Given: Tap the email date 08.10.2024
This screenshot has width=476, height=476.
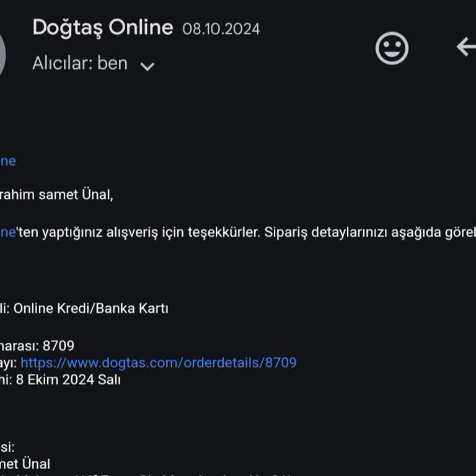Looking at the screenshot, I should point(221,29).
